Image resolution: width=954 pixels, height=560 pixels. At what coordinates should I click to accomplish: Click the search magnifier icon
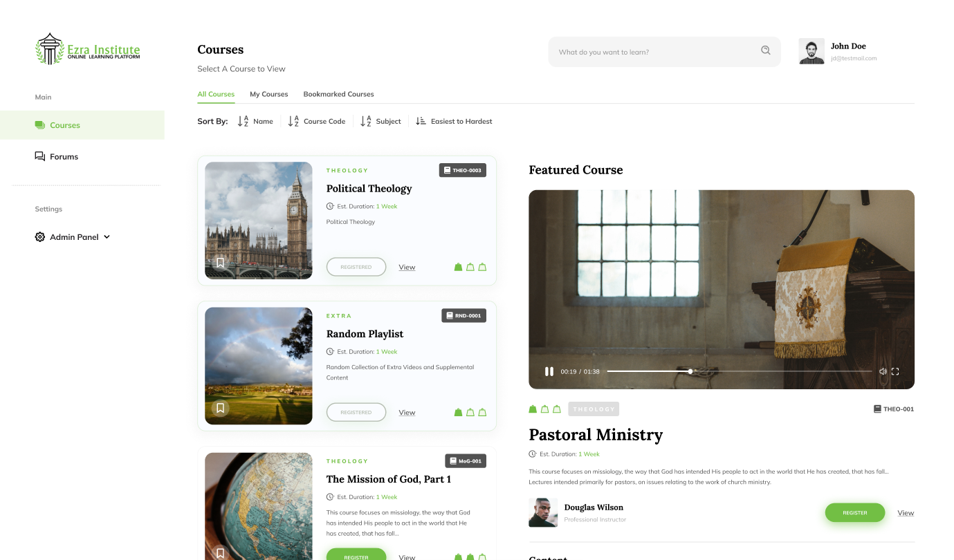[766, 50]
